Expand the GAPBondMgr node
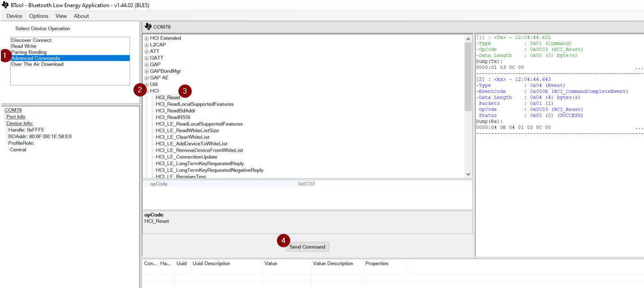This screenshot has height=288, width=644. 147,71
